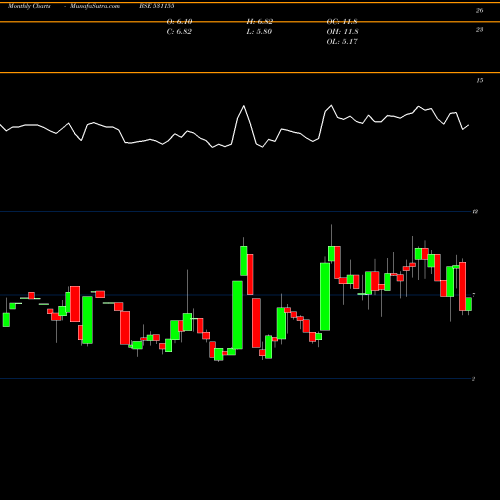Select the high value 'H: 6.82'
500x500 pixels.
click(260, 22)
